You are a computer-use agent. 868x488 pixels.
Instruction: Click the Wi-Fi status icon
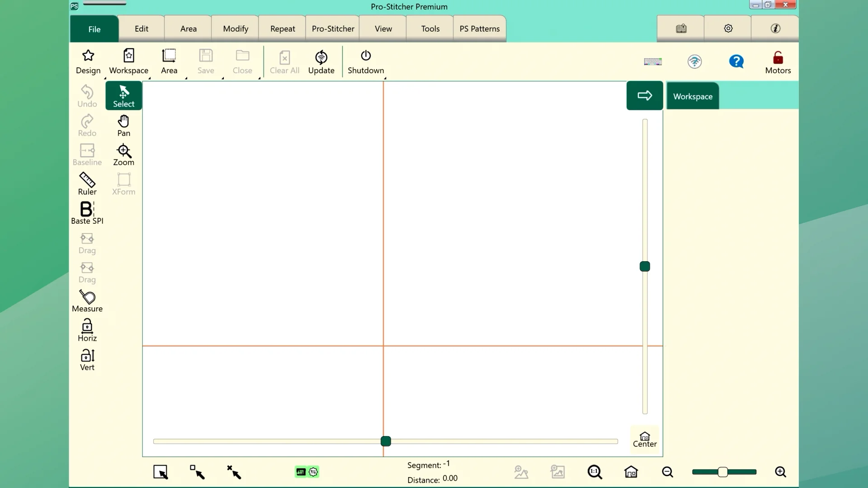[695, 61]
